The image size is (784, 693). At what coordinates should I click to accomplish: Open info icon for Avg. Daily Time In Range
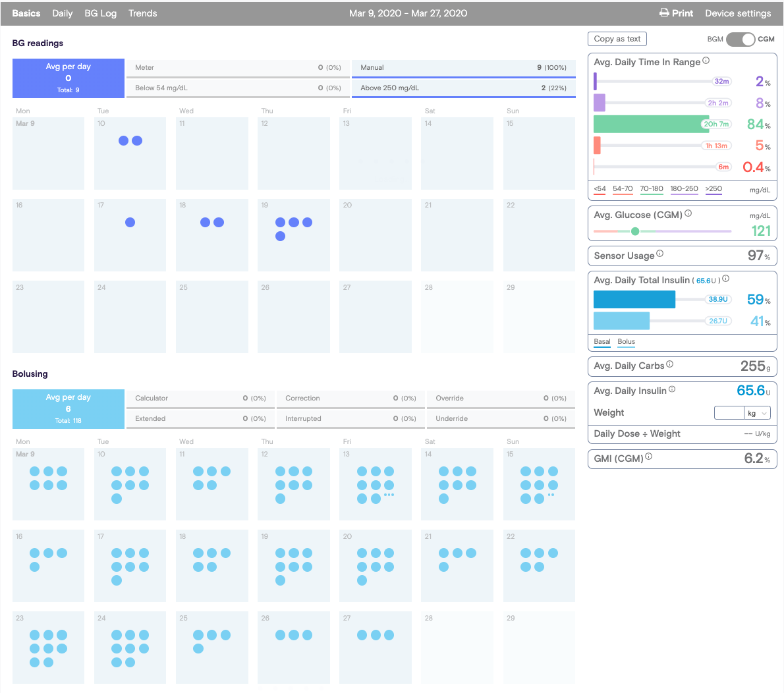coord(706,61)
